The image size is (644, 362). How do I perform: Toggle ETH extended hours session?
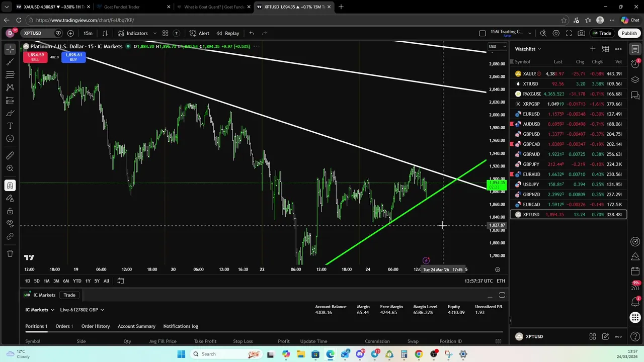(x=501, y=281)
